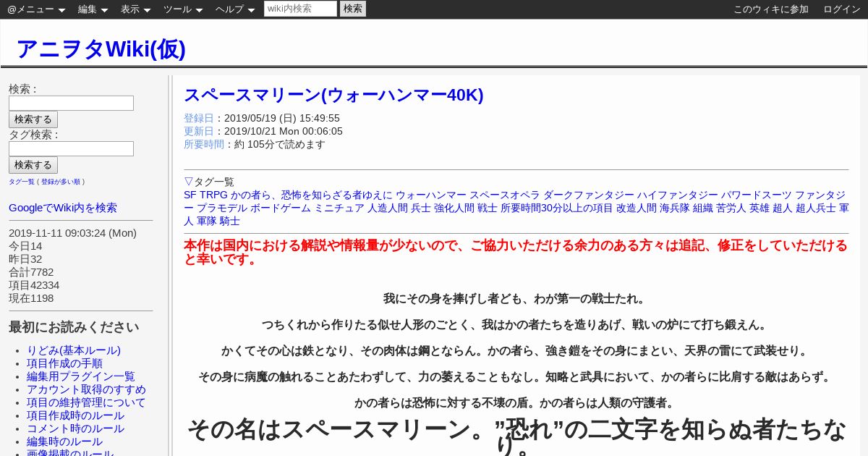
Task: Click the 所要時間 label link
Action: click(x=204, y=144)
